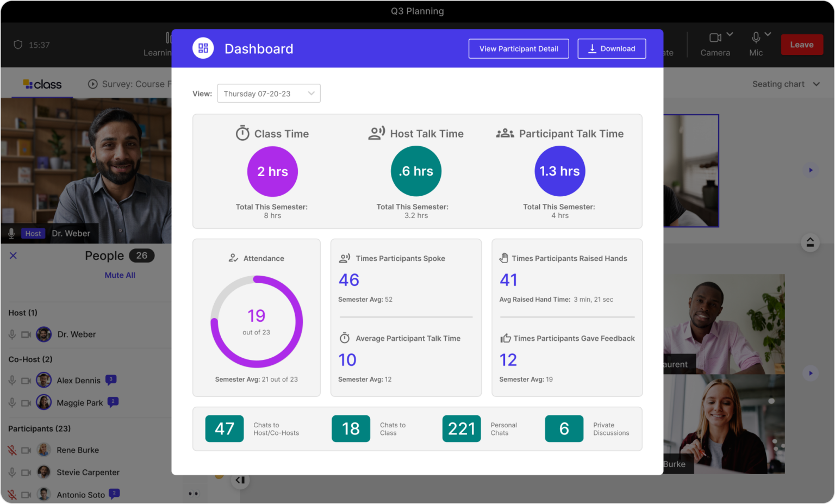This screenshot has height=504, width=835.
Task: Click the Co-Host (2) section header
Action: (30, 359)
